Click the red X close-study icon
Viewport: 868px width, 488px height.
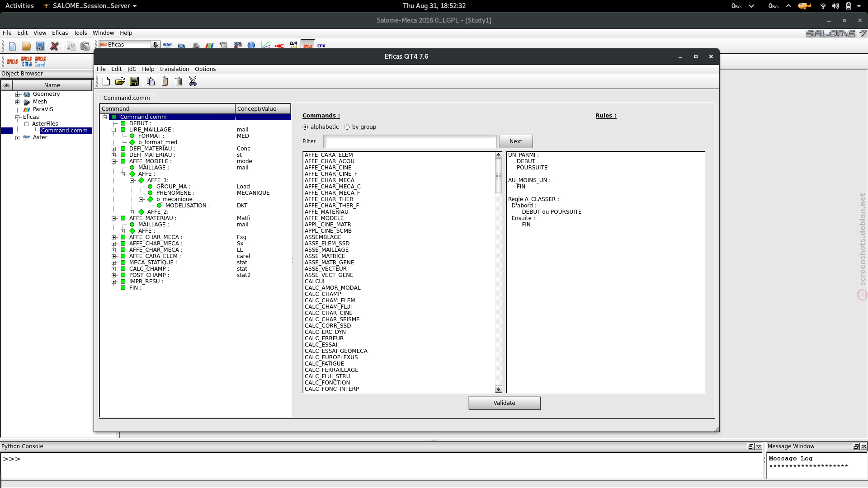(x=54, y=46)
